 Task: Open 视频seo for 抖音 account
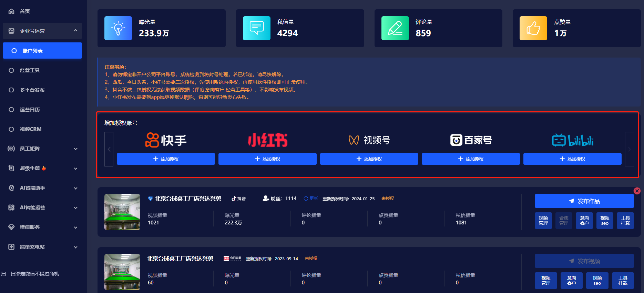point(605,221)
